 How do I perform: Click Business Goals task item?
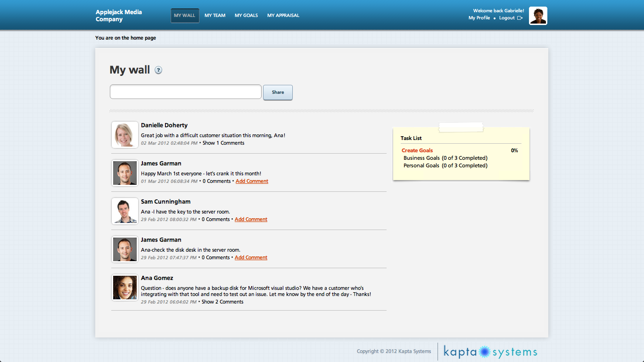click(x=446, y=158)
